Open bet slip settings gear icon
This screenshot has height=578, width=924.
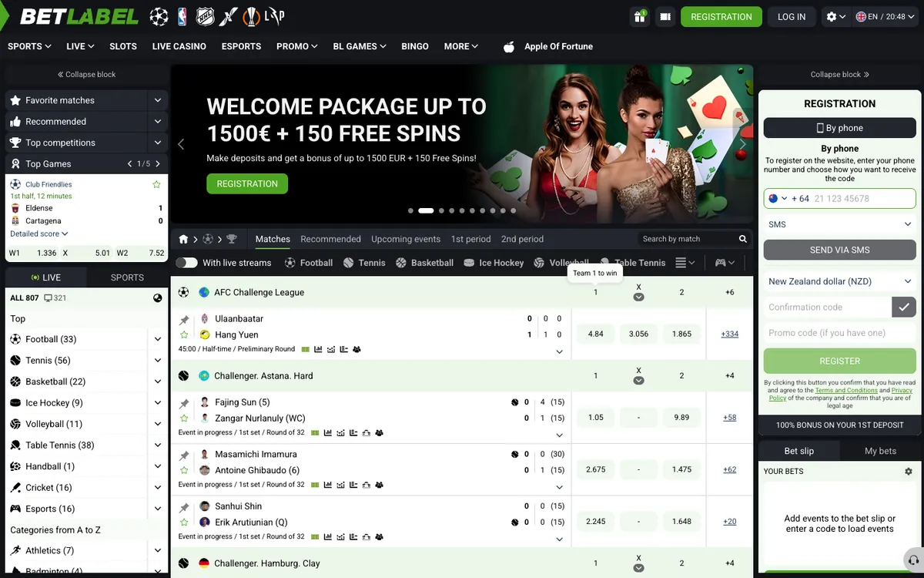pyautogui.click(x=908, y=471)
